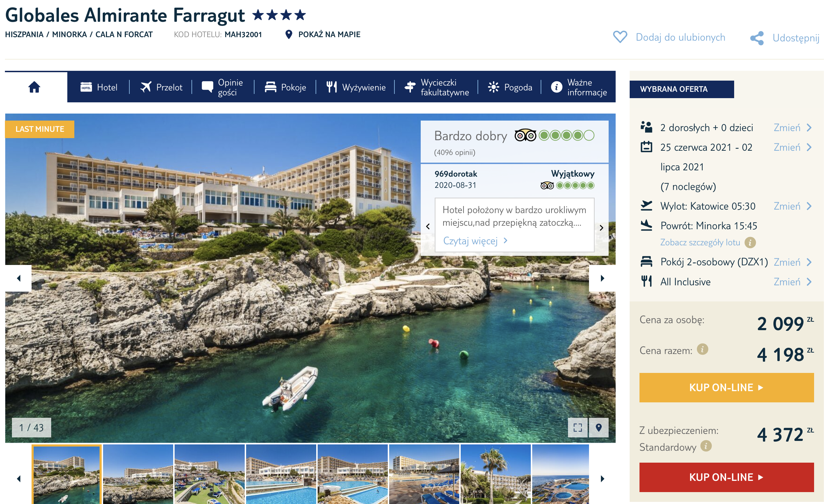Viewport: 826px width, 504px height.
Task: Click Dodaj do ulubionych link
Action: coord(681,37)
